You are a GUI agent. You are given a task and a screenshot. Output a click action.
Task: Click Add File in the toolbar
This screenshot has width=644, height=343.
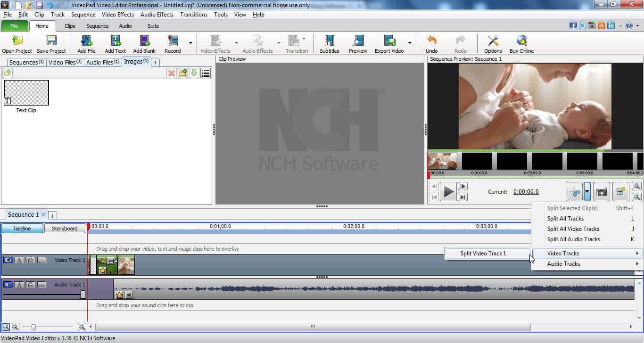[x=86, y=44]
